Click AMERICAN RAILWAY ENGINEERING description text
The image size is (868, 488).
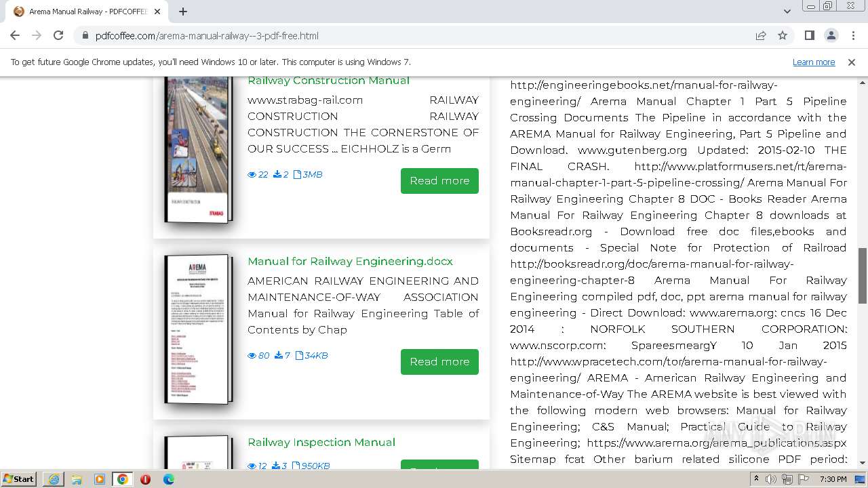point(363,305)
